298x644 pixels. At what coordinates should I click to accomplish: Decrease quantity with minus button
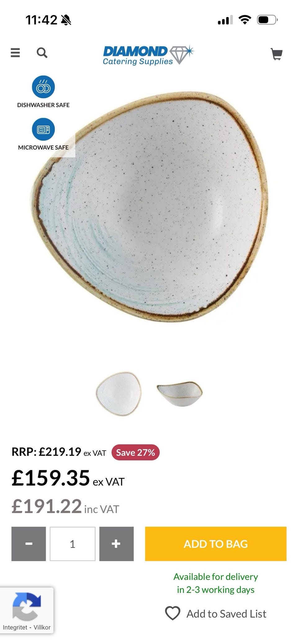coord(29,544)
